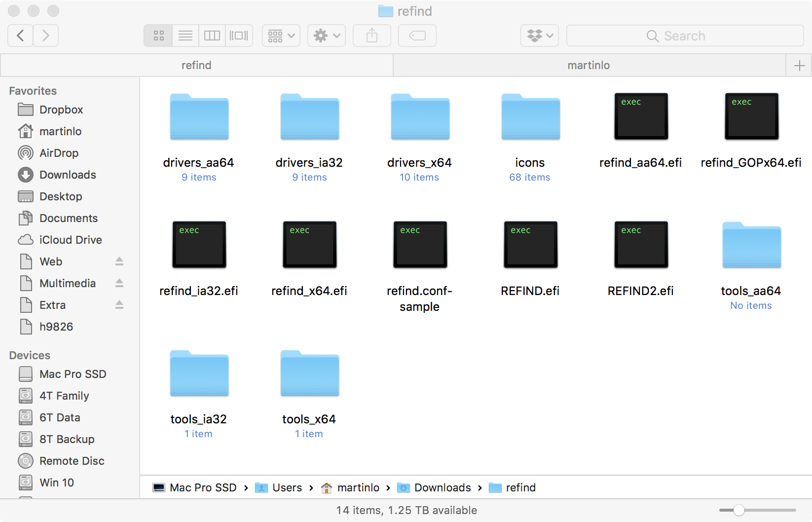This screenshot has width=812, height=522.
Task: Select the tools_ia32 folder icon
Action: point(199,373)
